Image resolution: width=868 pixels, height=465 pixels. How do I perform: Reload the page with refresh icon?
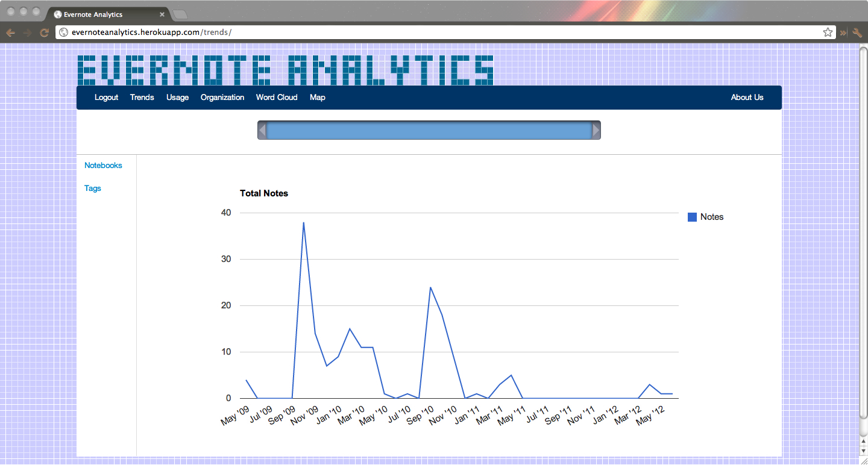44,33
